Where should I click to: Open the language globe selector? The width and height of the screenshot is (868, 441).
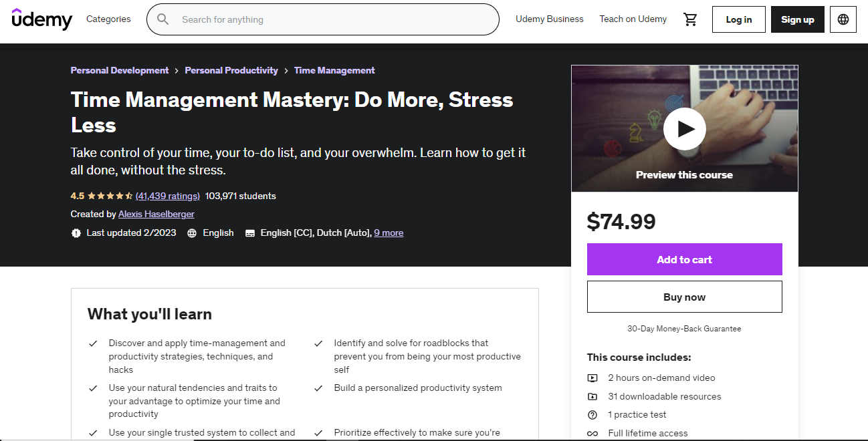[843, 19]
